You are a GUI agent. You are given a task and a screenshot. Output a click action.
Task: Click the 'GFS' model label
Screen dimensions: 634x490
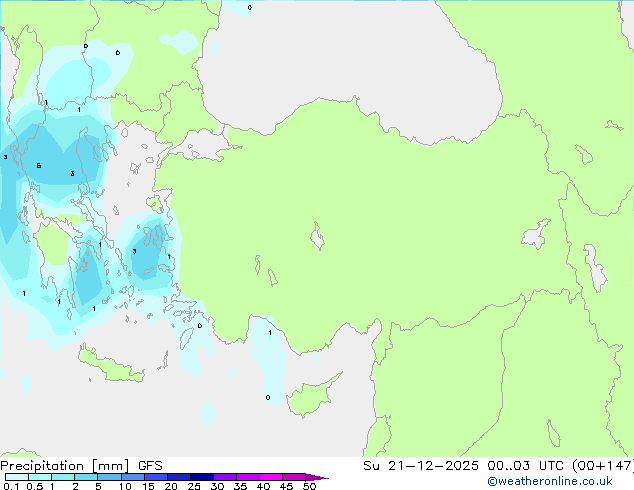pyautogui.click(x=150, y=466)
